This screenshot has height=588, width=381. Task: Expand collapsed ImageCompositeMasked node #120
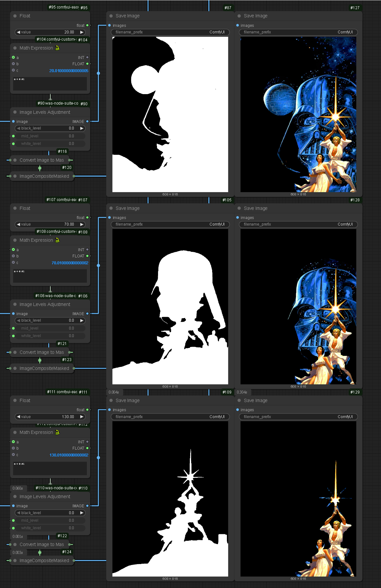[x=15, y=176]
